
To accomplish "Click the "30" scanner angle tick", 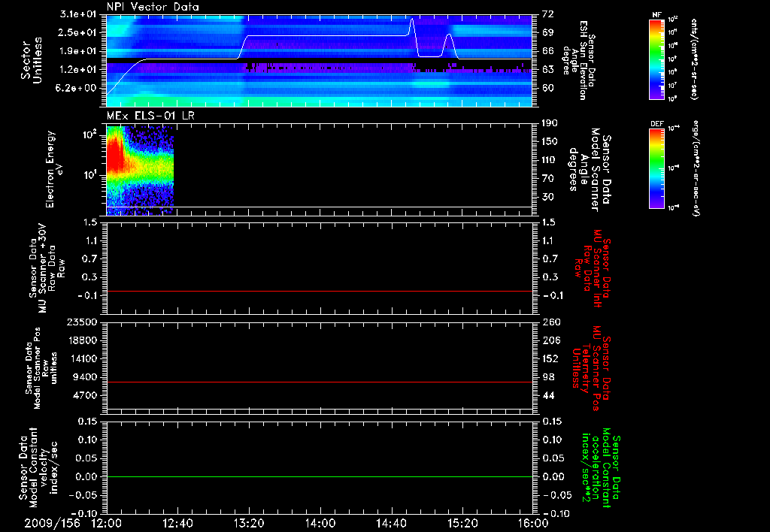I will pyautogui.click(x=547, y=197).
